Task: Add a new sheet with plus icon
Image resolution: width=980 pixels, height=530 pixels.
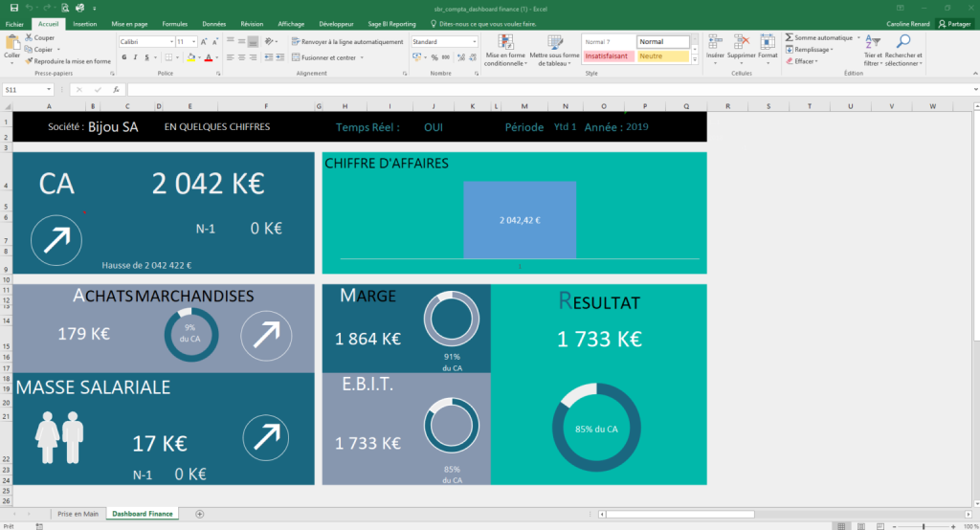Action: pos(200,514)
